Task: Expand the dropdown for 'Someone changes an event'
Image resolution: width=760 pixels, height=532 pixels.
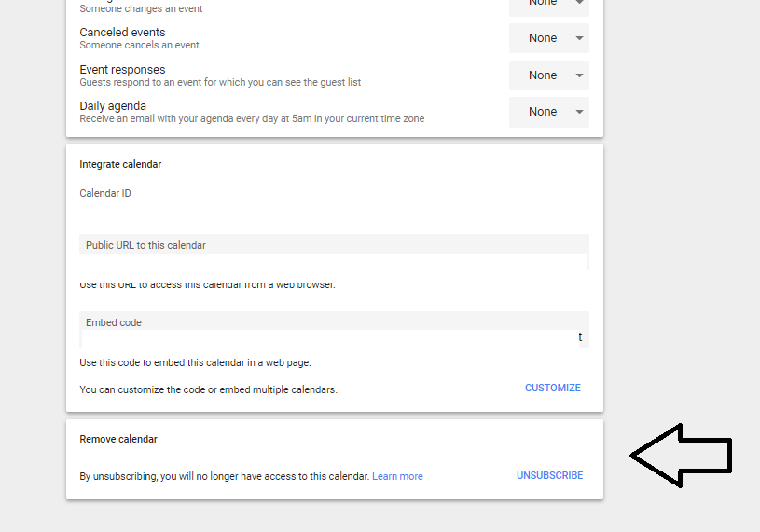Action: (548, 5)
